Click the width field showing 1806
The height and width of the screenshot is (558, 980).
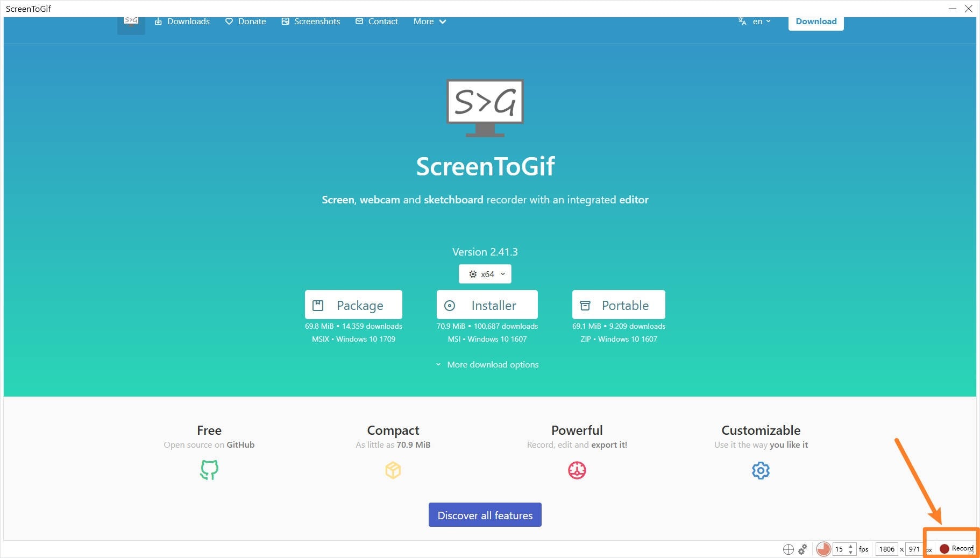[x=887, y=549]
